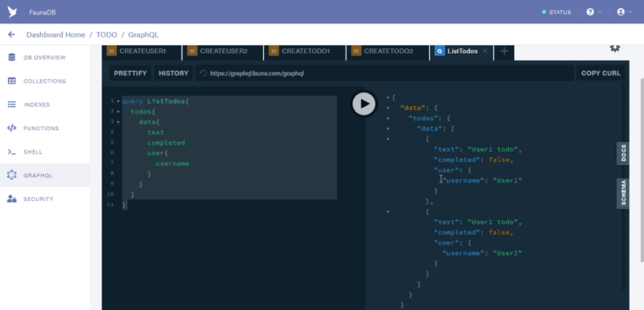Open Collections table icon

pos(12,81)
